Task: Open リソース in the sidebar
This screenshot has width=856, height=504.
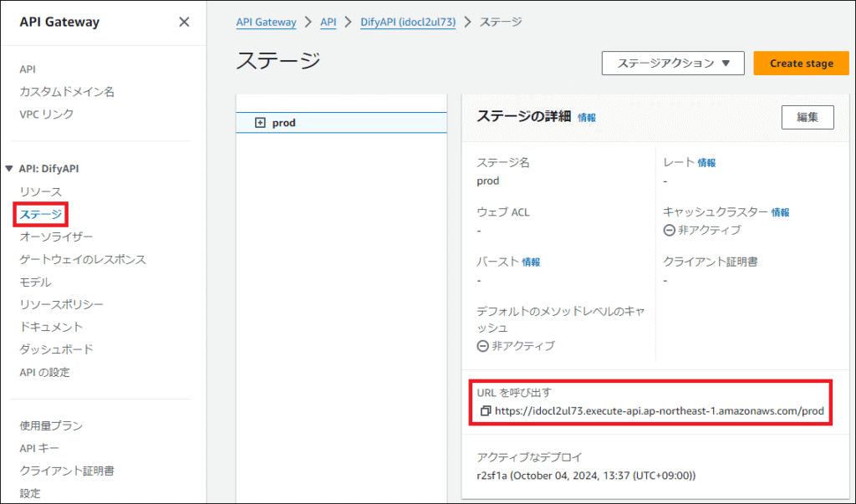Action: pos(40,192)
